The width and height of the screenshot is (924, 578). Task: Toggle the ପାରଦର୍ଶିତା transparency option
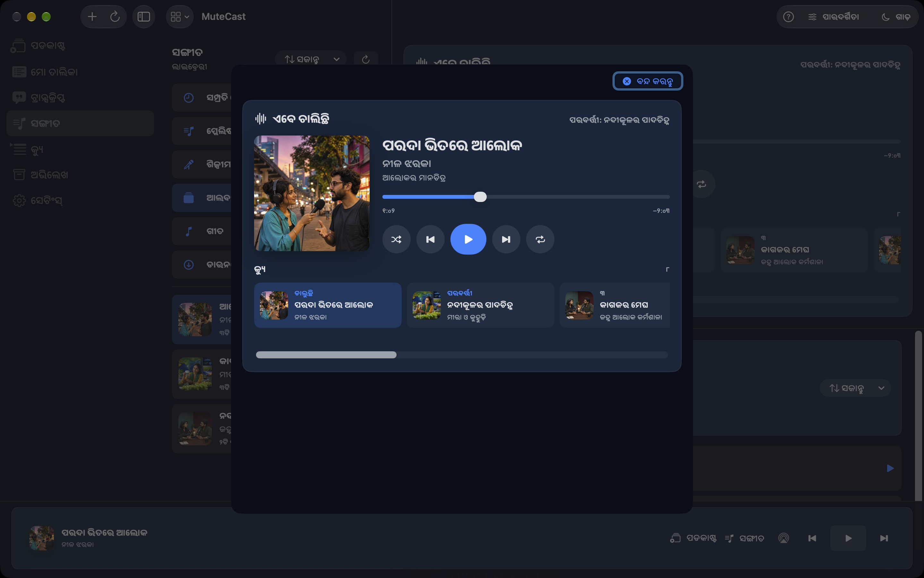coord(833,16)
